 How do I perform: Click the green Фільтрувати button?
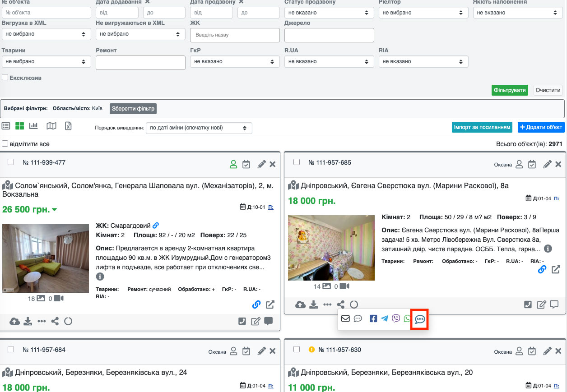pos(510,90)
